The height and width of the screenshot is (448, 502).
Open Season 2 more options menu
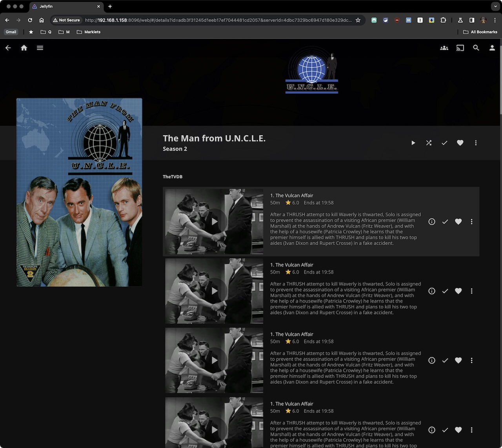coord(476,143)
